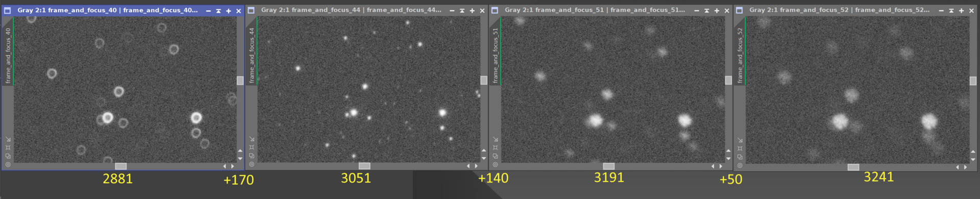Click the scroll-up arrow in frame_and_focus_52
The image size is (980, 199).
tap(973, 152)
